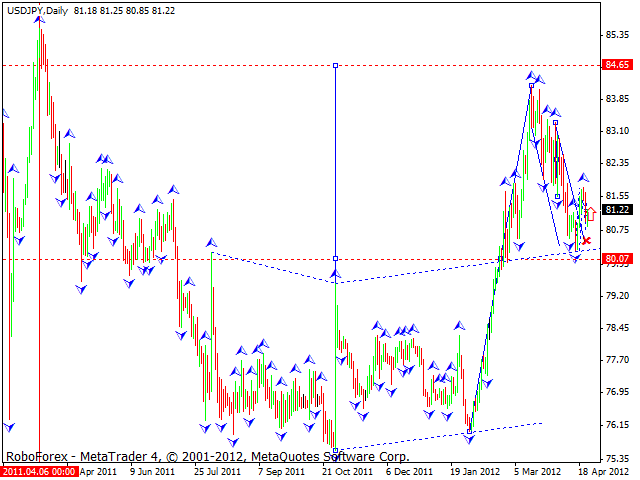Viewport: 640px width, 480px height.
Task: Click the 83.85 price axis label
Action: (618, 99)
